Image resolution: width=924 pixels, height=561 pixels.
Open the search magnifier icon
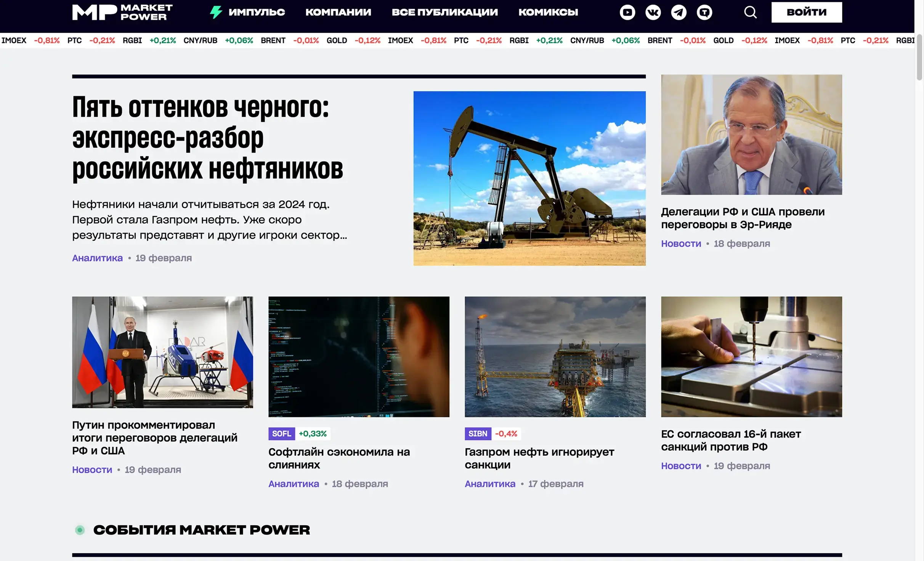tap(750, 12)
